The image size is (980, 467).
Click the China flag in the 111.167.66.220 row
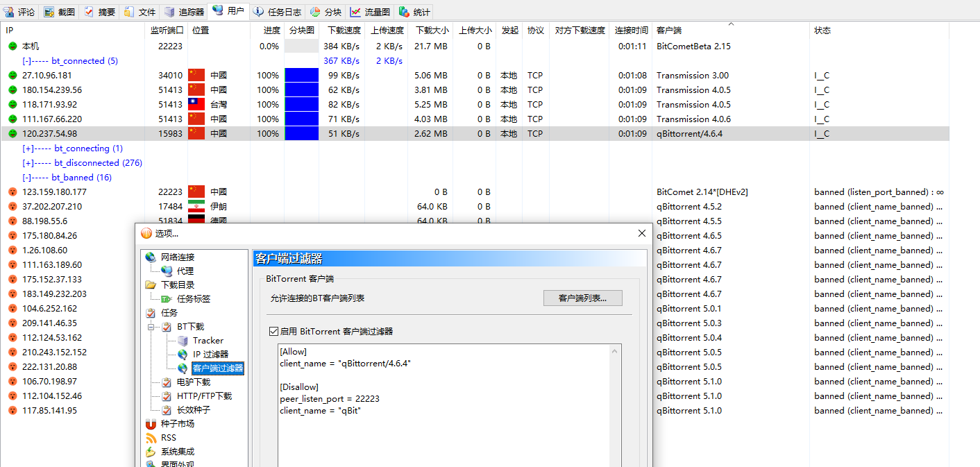(196, 119)
